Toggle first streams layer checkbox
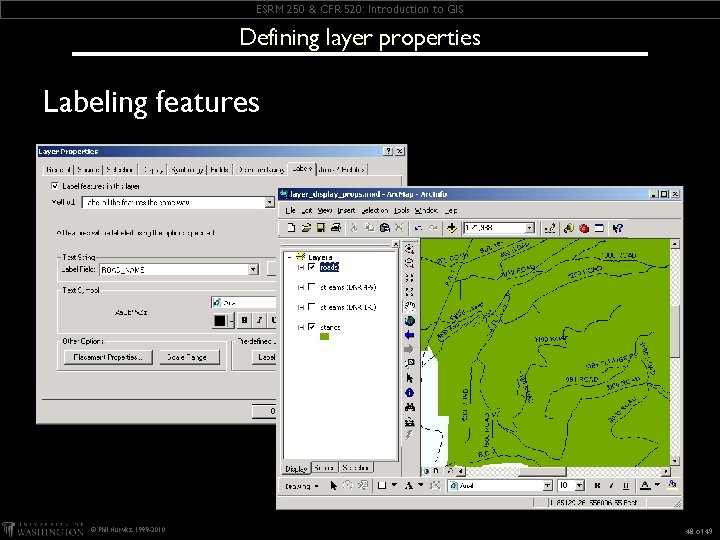Screen dimensions: 720x540 [312, 287]
